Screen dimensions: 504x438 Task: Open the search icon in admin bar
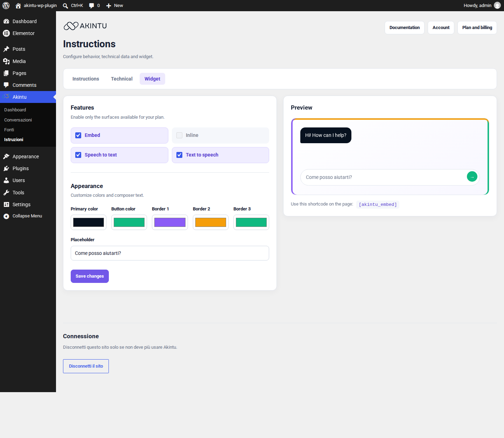tap(65, 6)
